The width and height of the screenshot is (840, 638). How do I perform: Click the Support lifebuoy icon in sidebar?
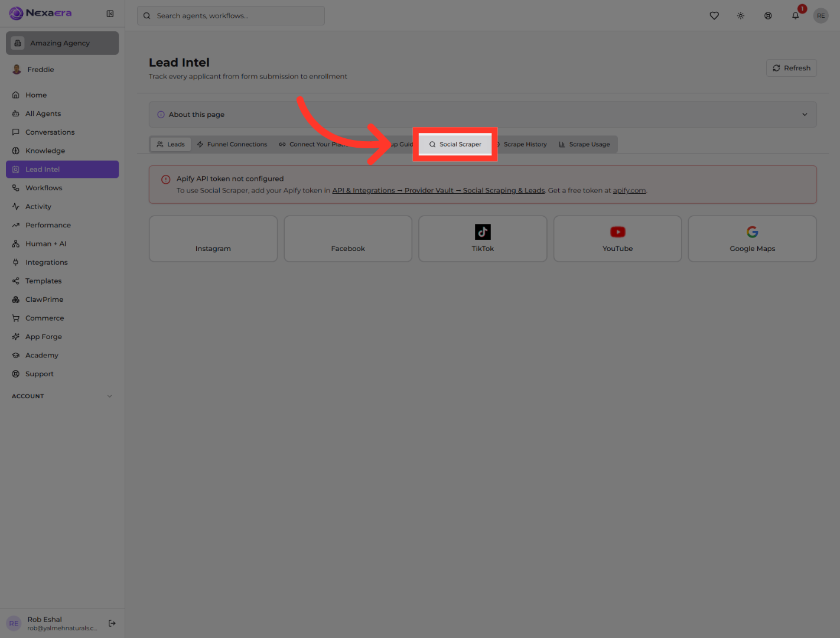pyautogui.click(x=16, y=374)
